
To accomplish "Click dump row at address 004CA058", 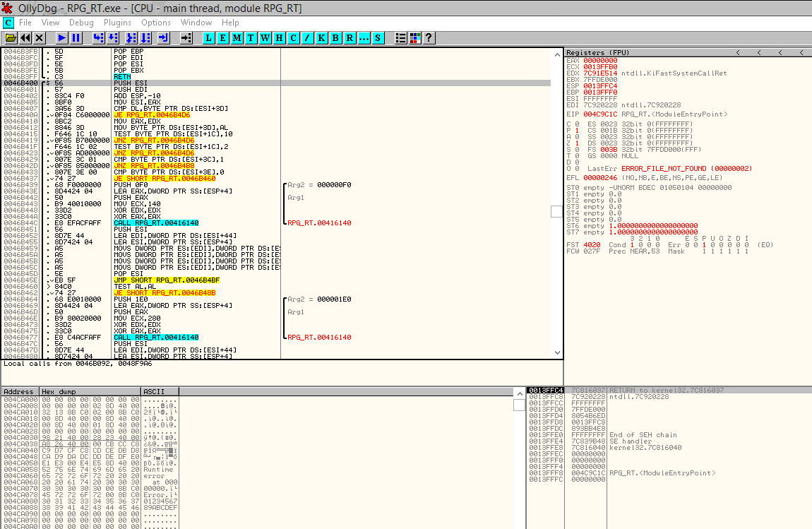I will 90,470.
